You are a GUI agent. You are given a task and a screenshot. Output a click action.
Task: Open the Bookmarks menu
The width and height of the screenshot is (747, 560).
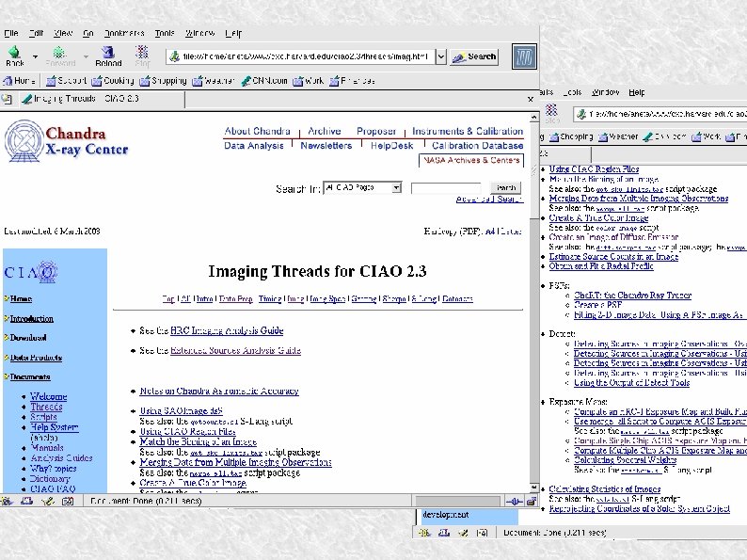[124, 33]
